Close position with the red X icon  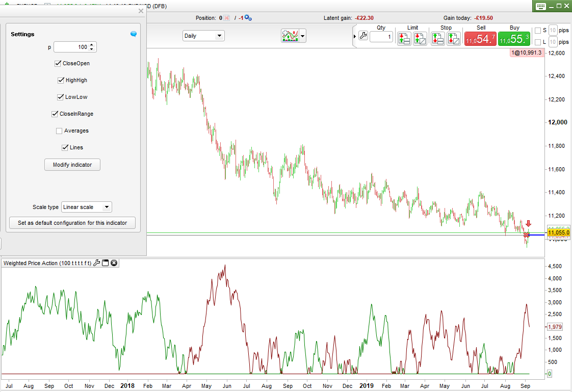click(226, 18)
